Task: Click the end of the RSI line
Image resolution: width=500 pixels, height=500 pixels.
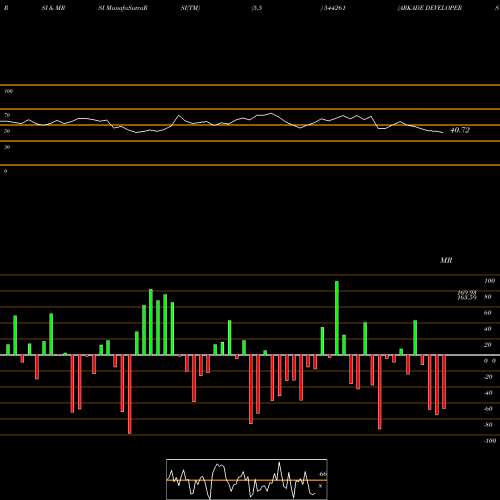Action: coord(443,133)
